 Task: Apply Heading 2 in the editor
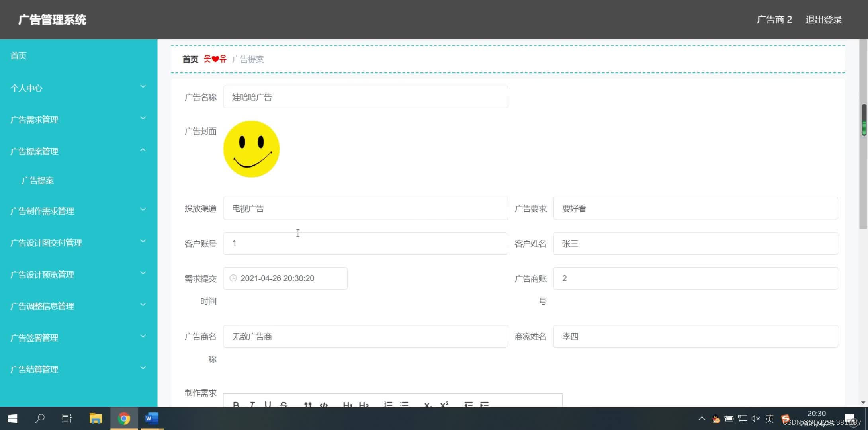pyautogui.click(x=364, y=405)
